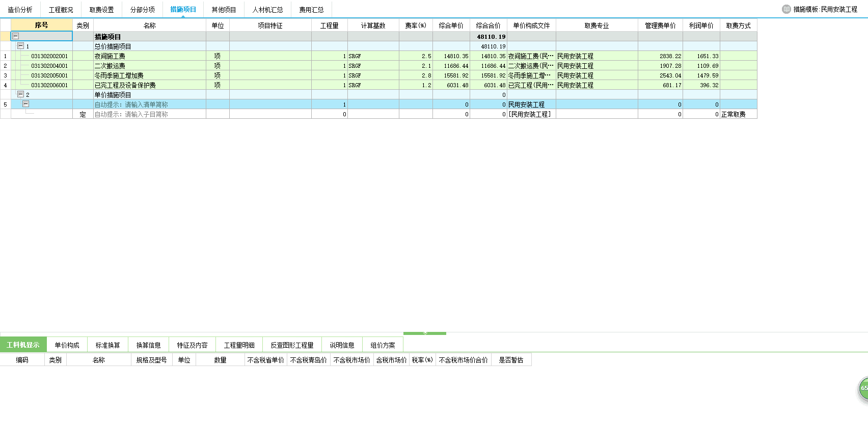Click rate 2.5 in 夜间施工费 row

click(416, 56)
